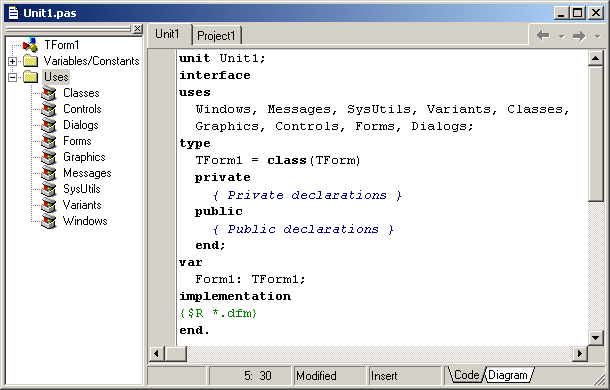Screen dimensions: 610x390
Task: Click the vertical scrollbar up arrow
Action: [596, 58]
